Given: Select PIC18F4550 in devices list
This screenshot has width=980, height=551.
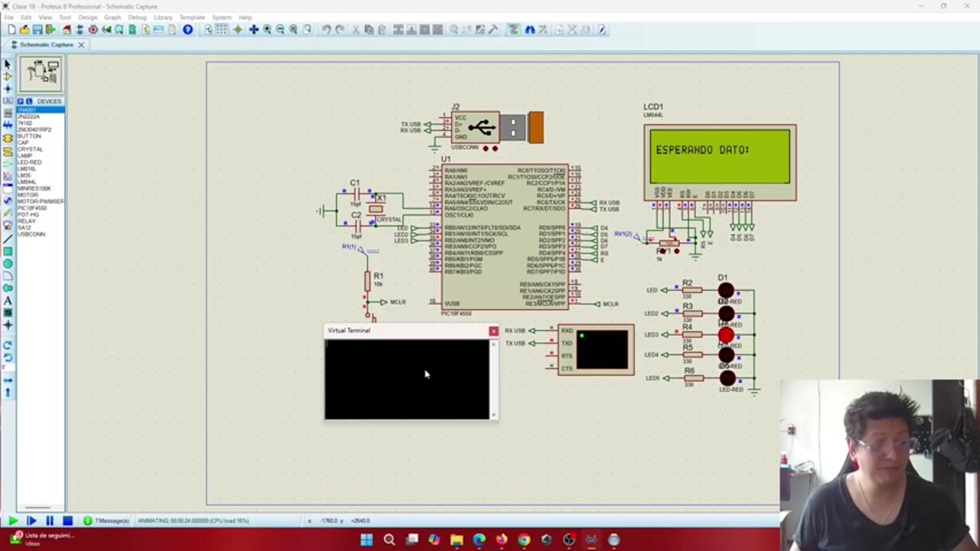Looking at the screenshot, I should [x=32, y=208].
